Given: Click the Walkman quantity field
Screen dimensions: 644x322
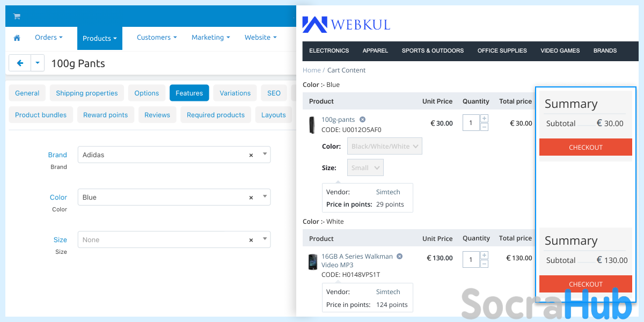Looking at the screenshot, I should [x=471, y=260].
